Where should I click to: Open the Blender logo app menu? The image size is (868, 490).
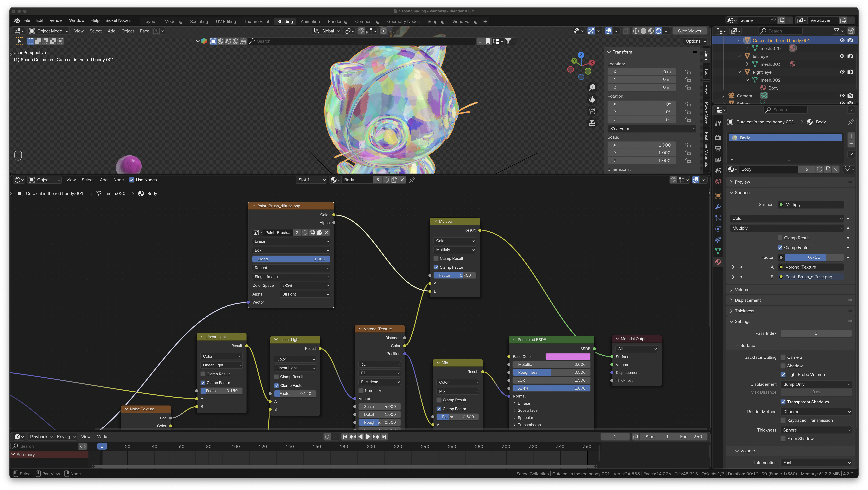(17, 21)
